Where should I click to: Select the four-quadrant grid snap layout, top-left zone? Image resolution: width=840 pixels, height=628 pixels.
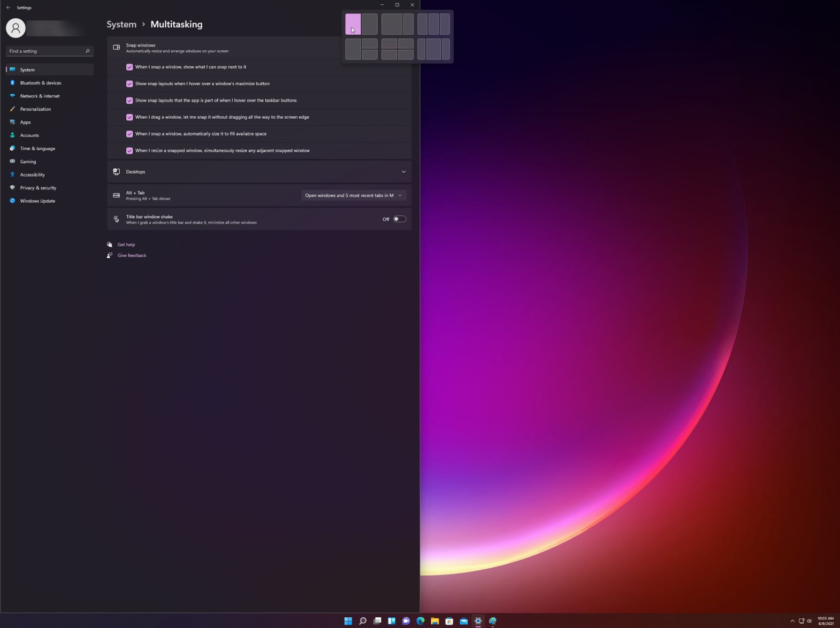pos(389,43)
